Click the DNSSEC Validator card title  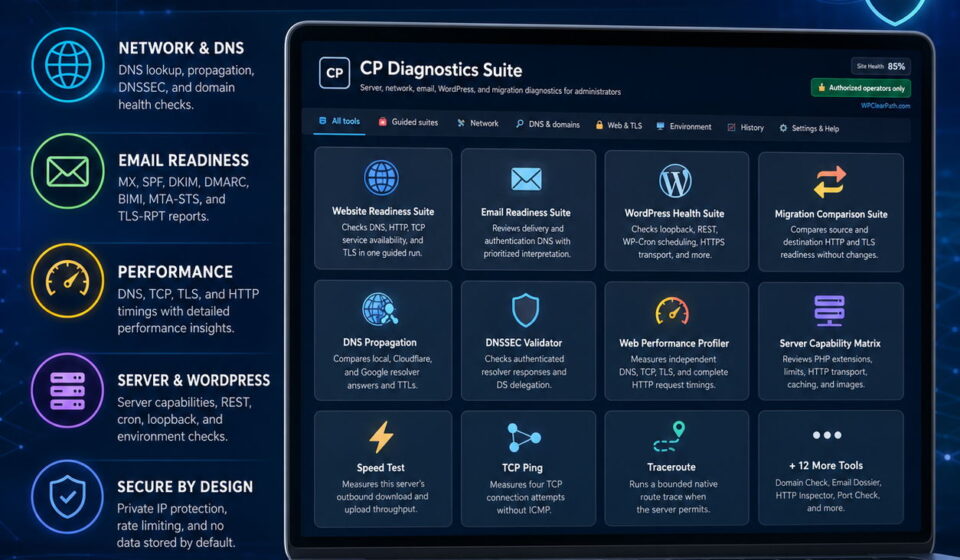coord(523,343)
